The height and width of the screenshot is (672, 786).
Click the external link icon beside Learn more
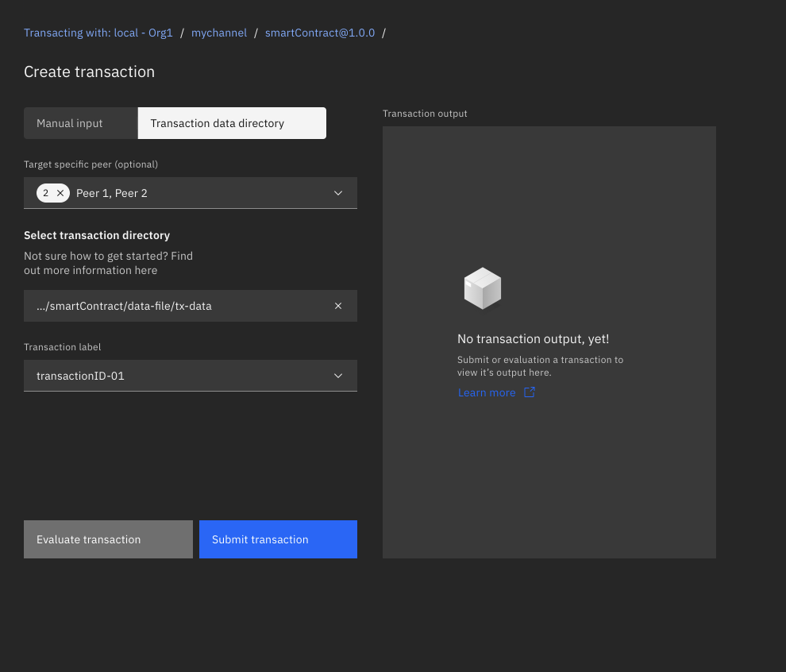(x=530, y=392)
